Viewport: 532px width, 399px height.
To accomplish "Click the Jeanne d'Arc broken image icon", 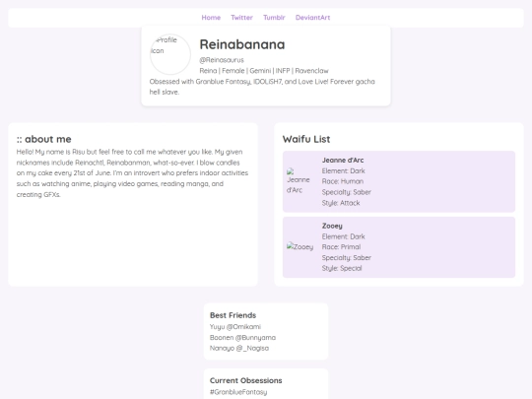I will (299, 181).
